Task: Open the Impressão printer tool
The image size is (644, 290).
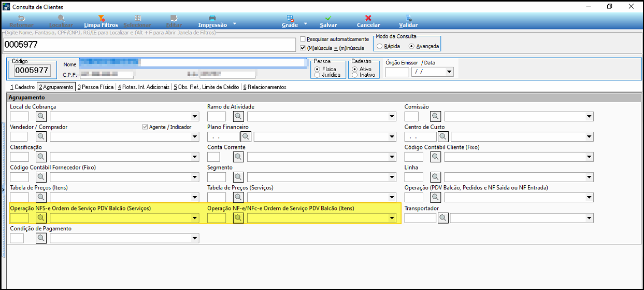Action: (x=212, y=21)
